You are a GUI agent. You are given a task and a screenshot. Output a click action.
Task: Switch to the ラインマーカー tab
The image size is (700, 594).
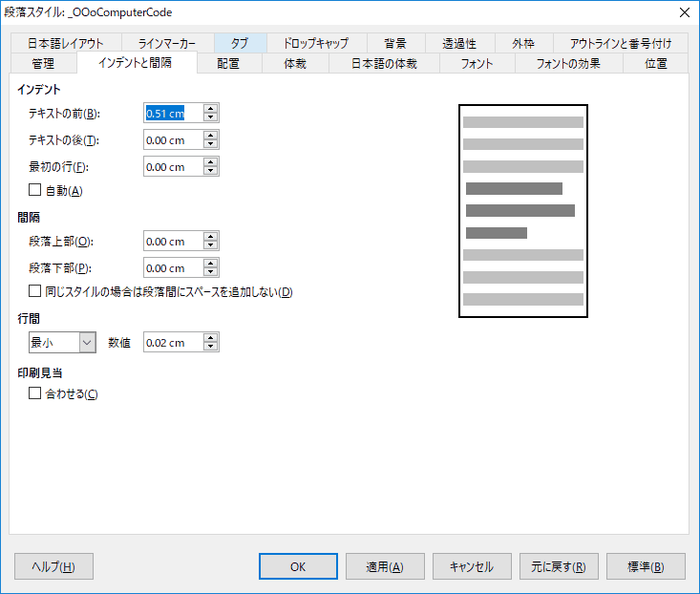(167, 43)
